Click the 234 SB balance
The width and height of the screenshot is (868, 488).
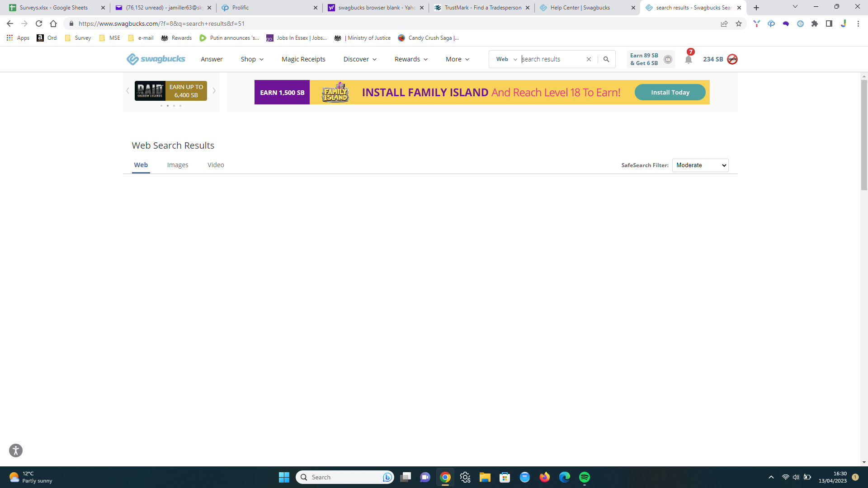[713, 59]
